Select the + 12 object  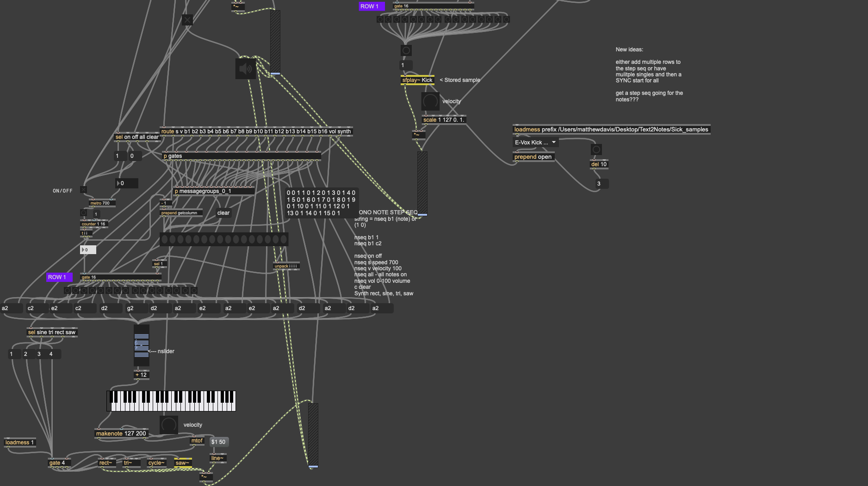coord(142,375)
